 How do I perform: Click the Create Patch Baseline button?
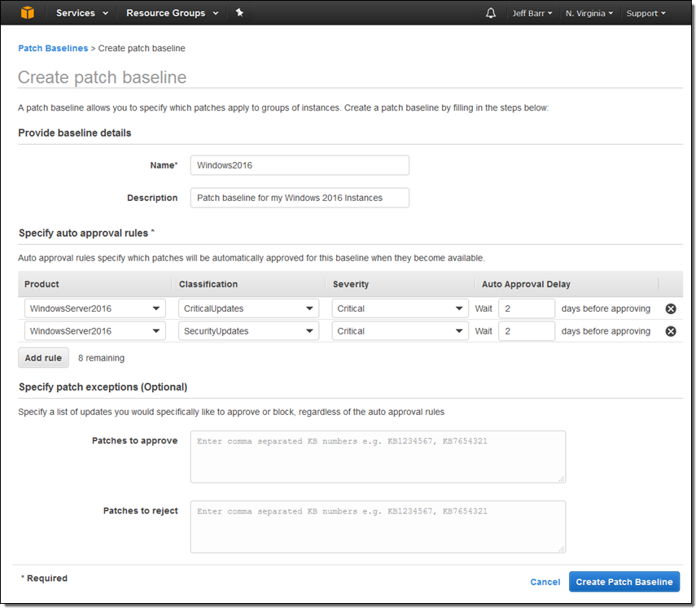tap(623, 582)
